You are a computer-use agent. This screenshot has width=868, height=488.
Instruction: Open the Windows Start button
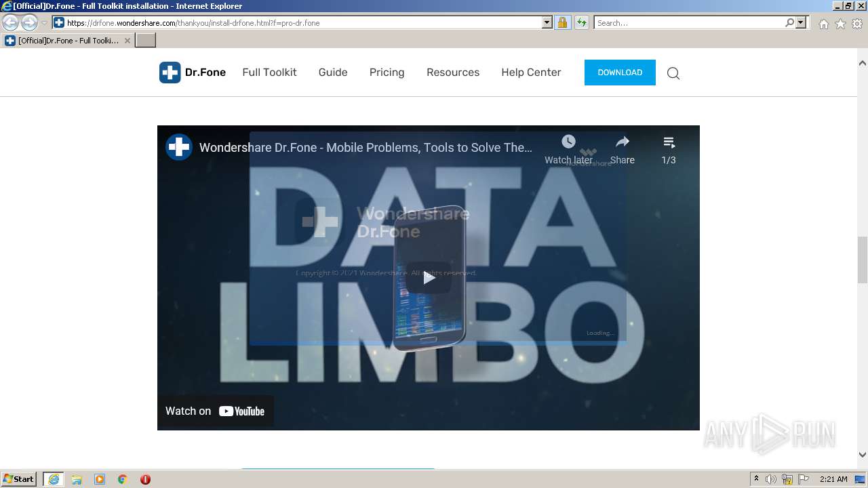point(18,479)
